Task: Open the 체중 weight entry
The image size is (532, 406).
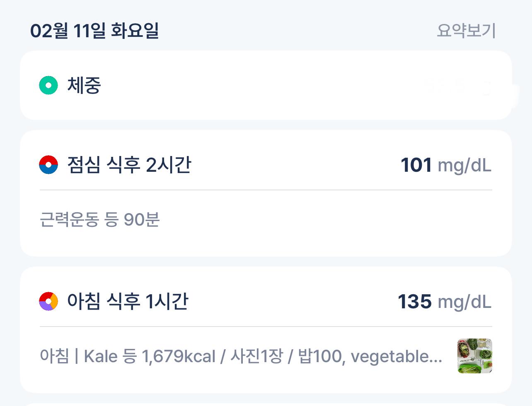Action: click(266, 85)
